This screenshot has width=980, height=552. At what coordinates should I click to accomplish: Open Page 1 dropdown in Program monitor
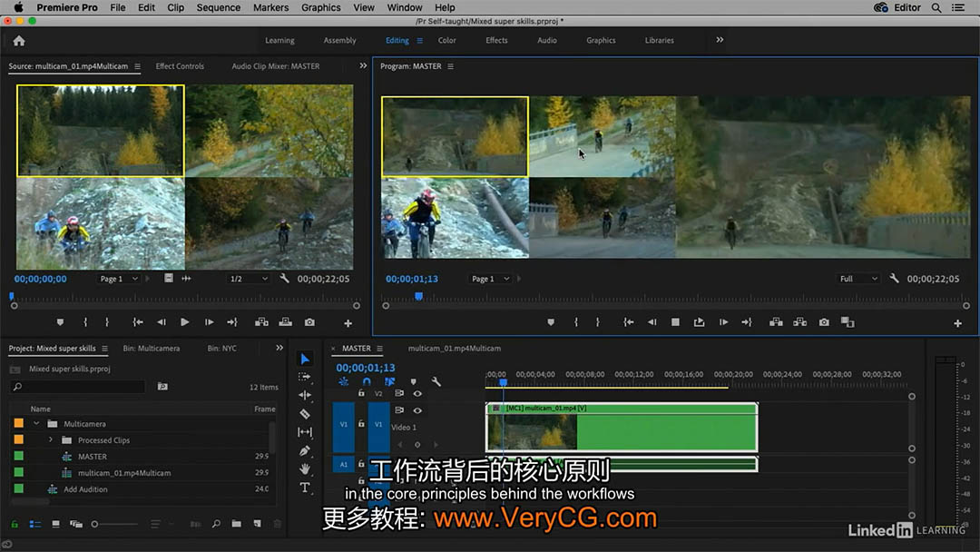490,279
